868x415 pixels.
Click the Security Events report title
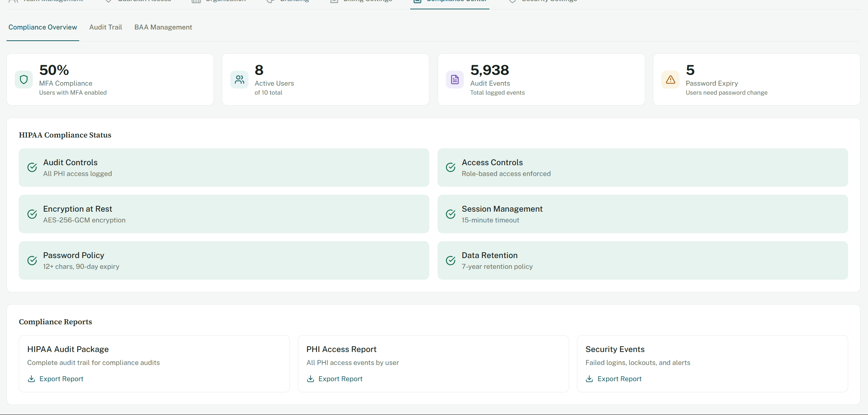pos(615,349)
